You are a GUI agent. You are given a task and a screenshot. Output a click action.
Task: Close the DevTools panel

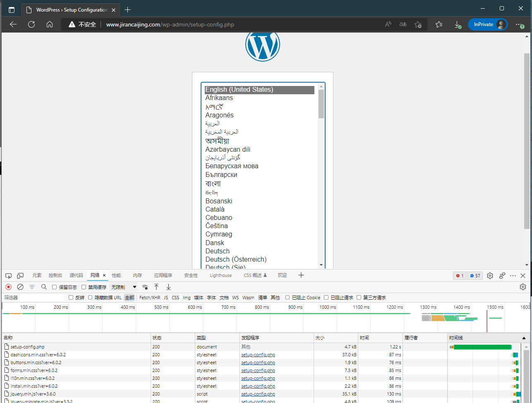tap(523, 276)
